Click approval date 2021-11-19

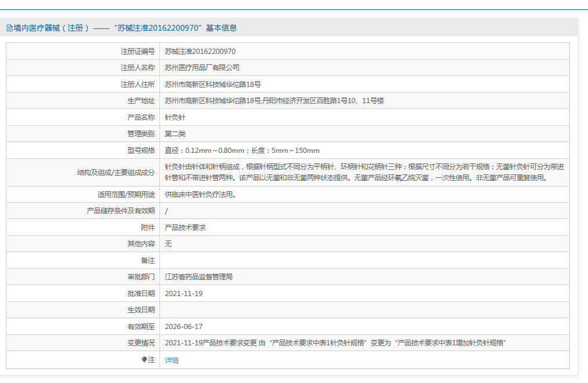click(x=184, y=294)
